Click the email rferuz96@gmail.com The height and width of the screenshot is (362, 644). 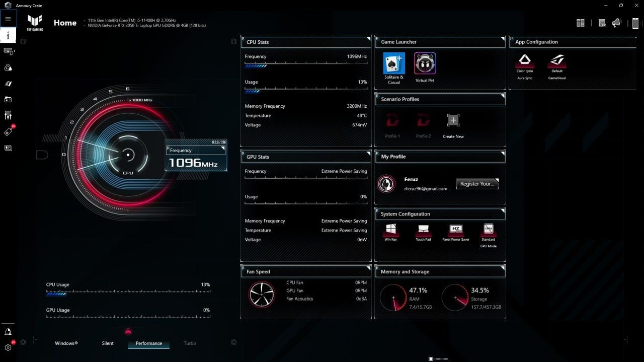coord(426,189)
